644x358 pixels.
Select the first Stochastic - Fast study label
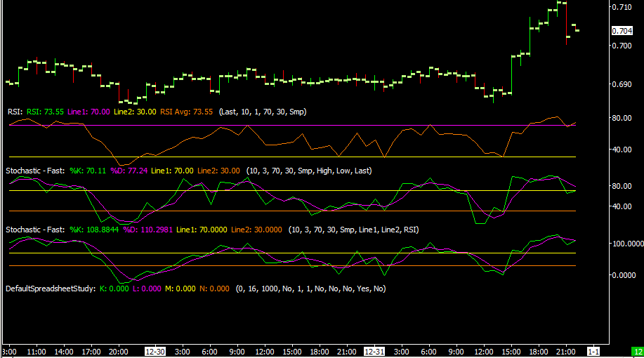(35, 171)
